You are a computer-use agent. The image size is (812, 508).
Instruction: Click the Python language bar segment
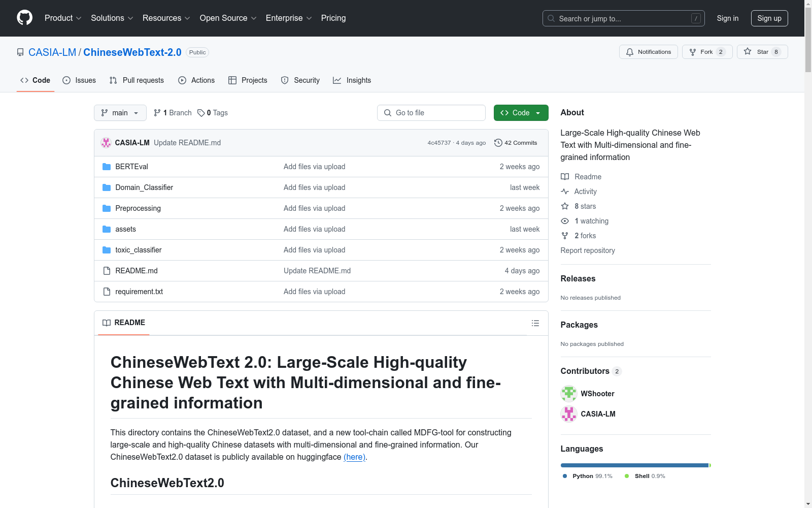(x=634, y=465)
